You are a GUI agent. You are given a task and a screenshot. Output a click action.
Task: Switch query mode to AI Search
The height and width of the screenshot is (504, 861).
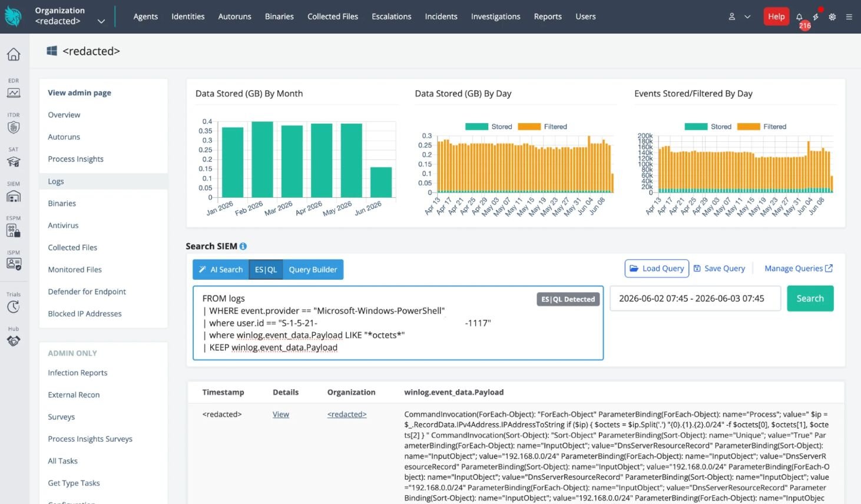pos(221,270)
